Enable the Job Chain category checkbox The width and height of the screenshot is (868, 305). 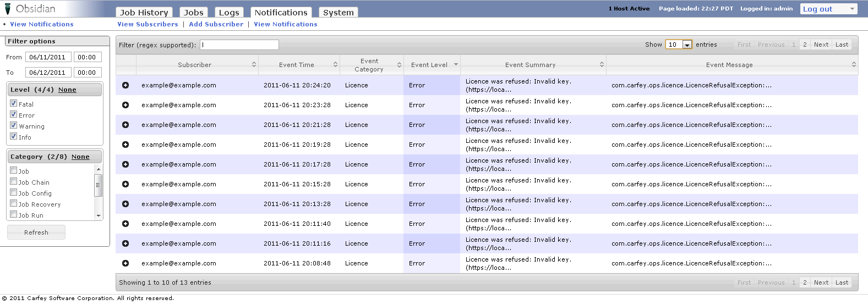[14, 181]
